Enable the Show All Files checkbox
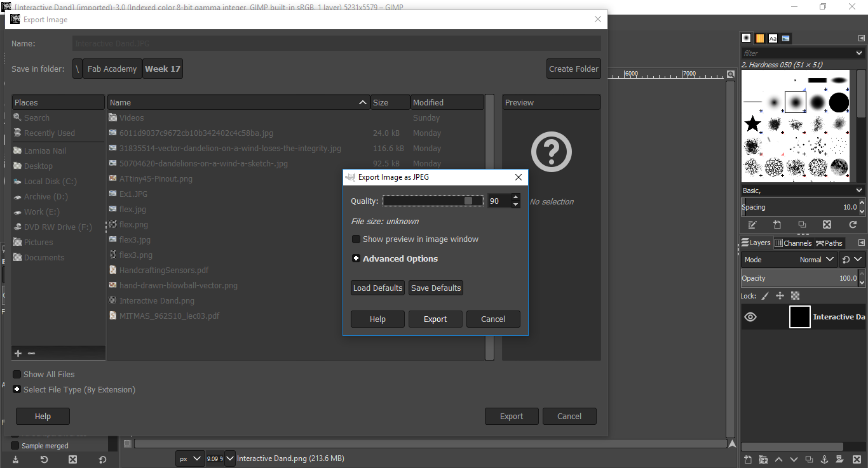Screen dimensions: 868x468 tap(17, 375)
